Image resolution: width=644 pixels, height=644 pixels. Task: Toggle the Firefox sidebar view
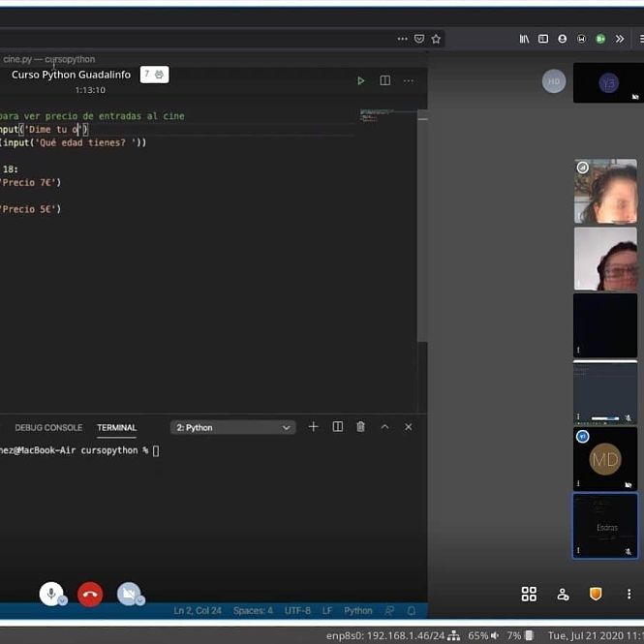pyautogui.click(x=543, y=39)
